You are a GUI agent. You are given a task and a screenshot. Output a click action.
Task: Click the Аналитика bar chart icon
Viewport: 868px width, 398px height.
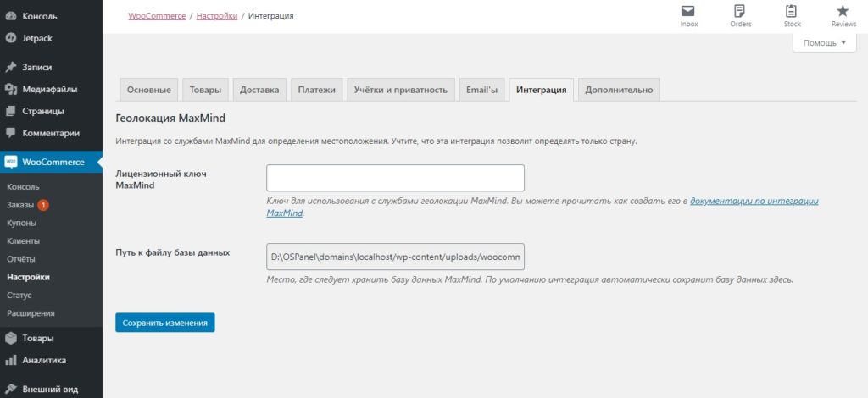click(10, 361)
